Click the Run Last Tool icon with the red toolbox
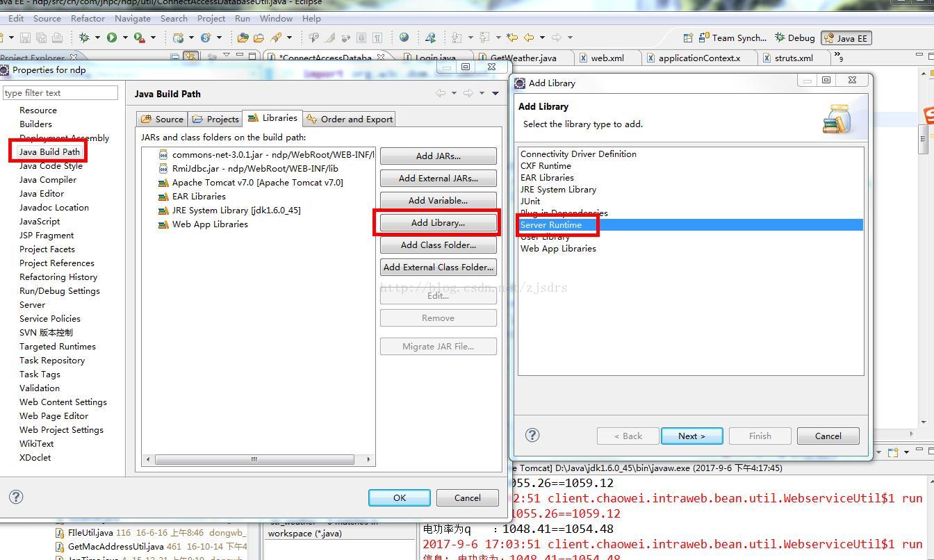This screenshot has width=934, height=560. 140,38
